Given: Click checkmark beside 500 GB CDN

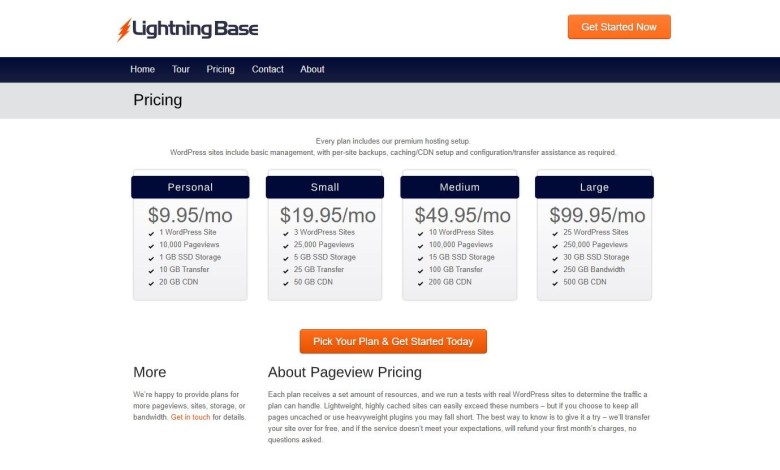Looking at the screenshot, I should point(555,283).
